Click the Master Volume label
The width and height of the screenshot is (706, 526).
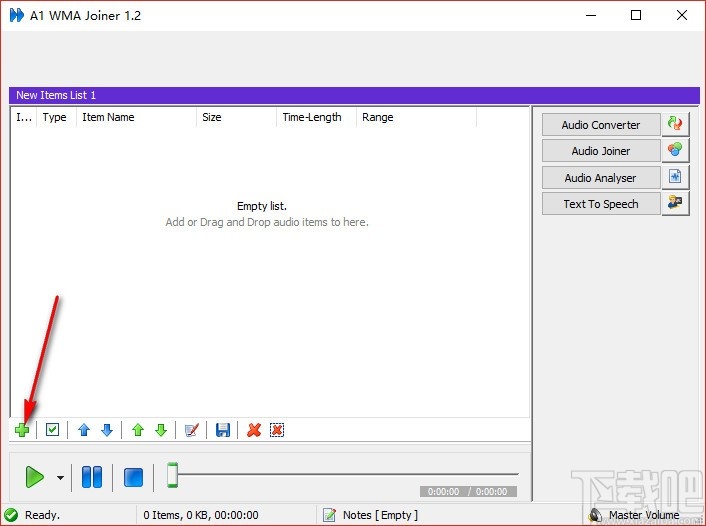coord(644,515)
